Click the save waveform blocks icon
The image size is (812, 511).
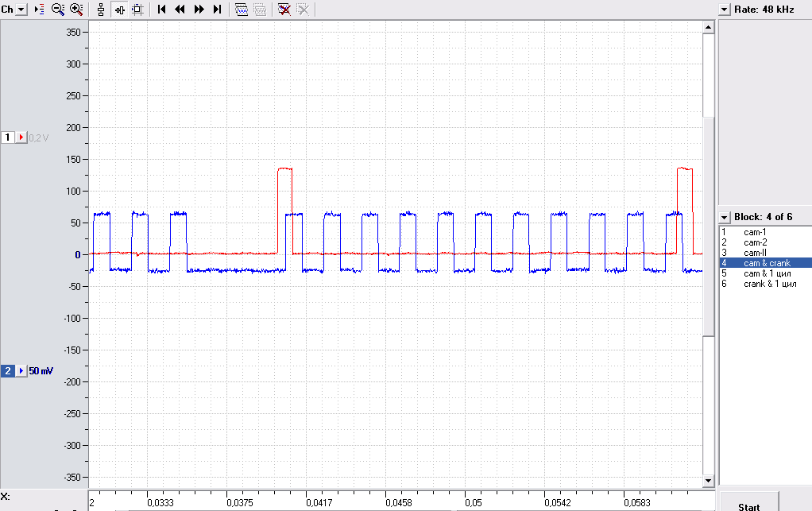[x=242, y=10]
